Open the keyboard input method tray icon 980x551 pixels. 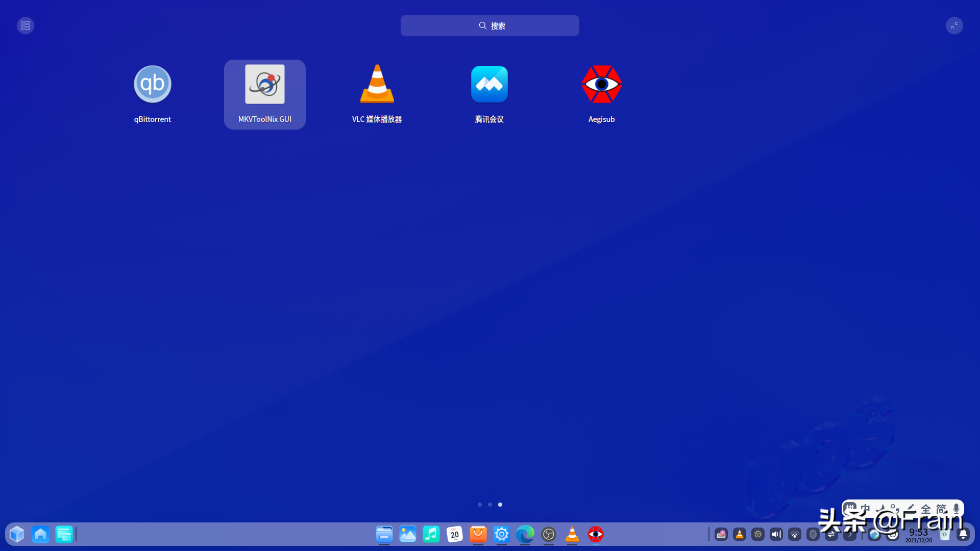tap(721, 534)
